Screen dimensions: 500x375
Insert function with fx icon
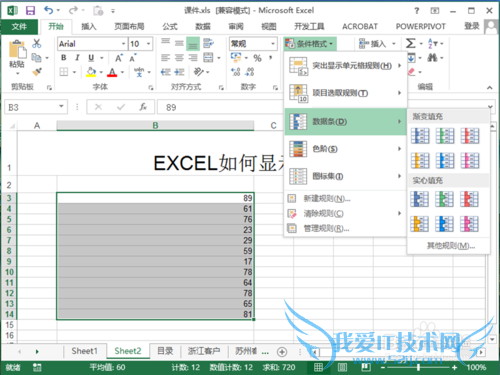[143, 107]
